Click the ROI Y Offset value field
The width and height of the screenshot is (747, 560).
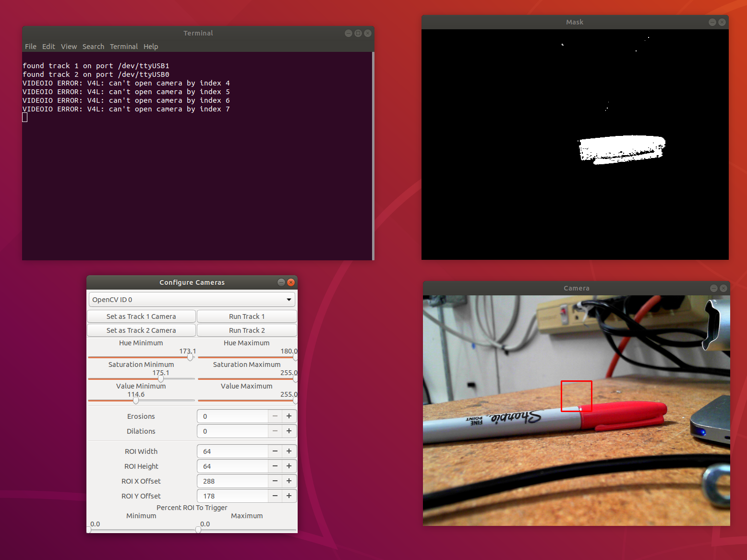[x=233, y=496]
